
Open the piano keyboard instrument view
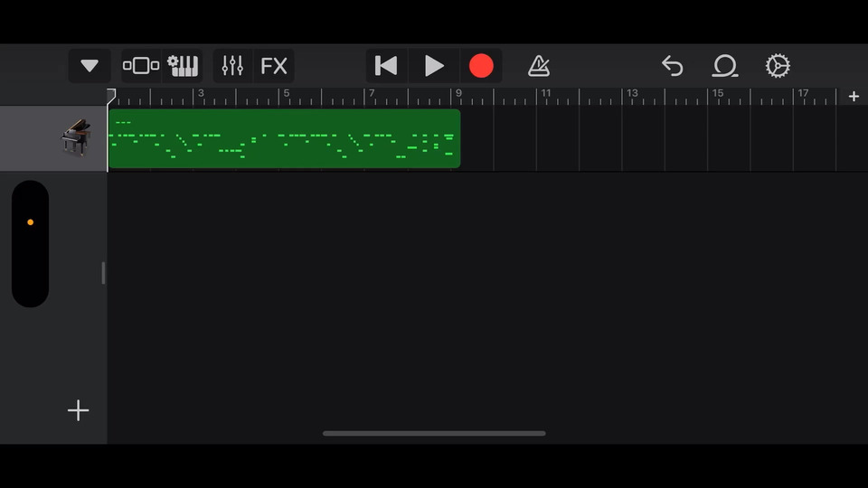click(x=183, y=66)
